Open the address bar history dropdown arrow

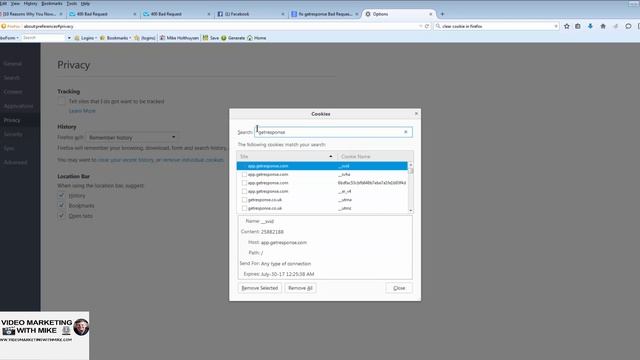(x=420, y=26)
